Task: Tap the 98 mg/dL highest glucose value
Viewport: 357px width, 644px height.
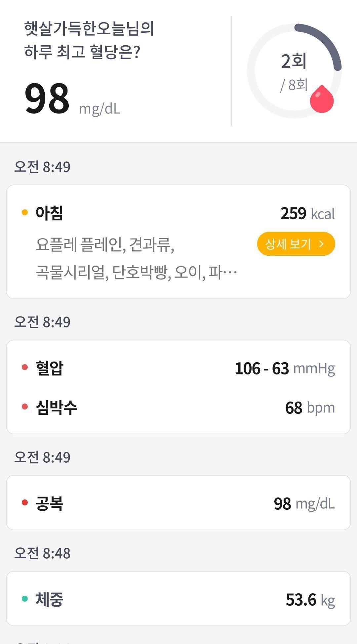Action: [x=72, y=99]
